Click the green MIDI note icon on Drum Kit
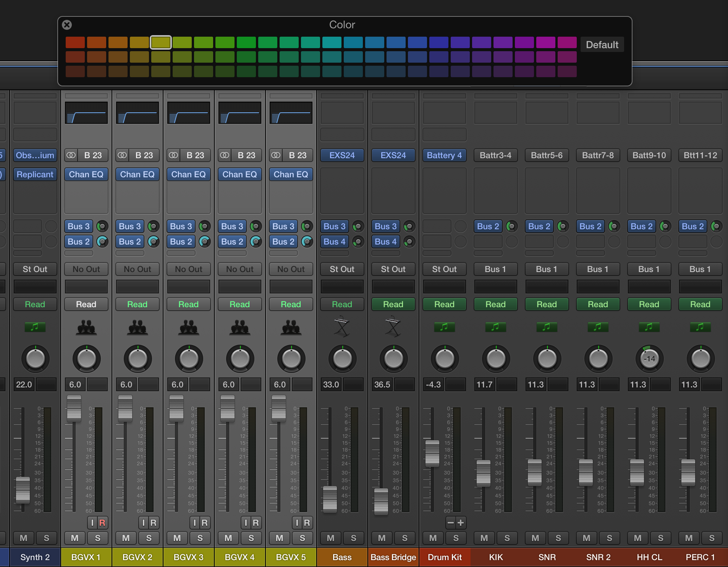Image resolution: width=728 pixels, height=567 pixels. [x=444, y=327]
